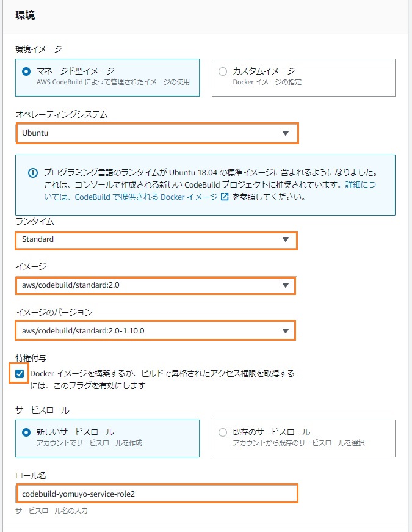This screenshot has width=412, height=532.
Task: Open the オペレーティングシステム Ubuntu dropdown
Action: coord(157,133)
